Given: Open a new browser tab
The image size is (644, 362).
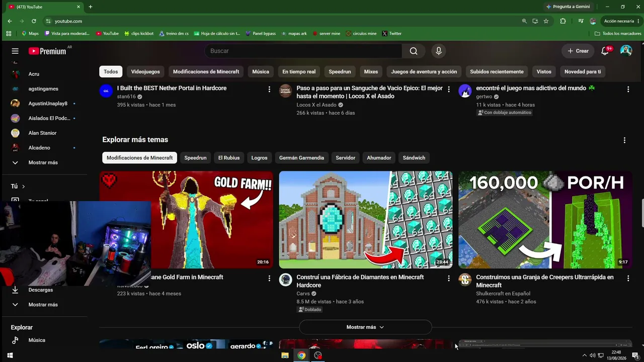Looking at the screenshot, I should tap(91, 7).
